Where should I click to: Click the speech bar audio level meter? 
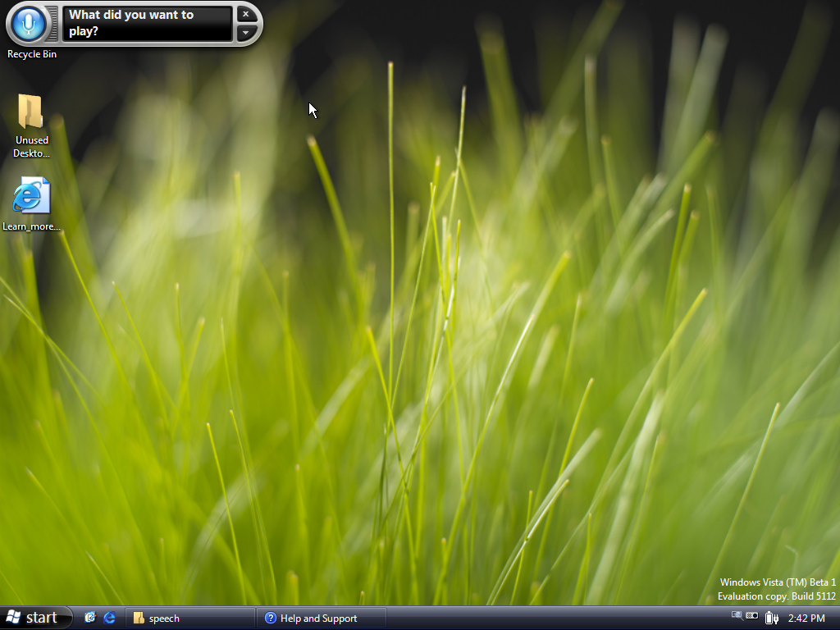coord(52,24)
